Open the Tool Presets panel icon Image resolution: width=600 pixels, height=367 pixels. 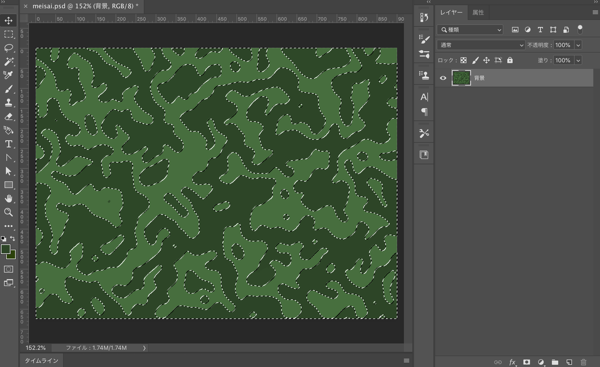424,134
